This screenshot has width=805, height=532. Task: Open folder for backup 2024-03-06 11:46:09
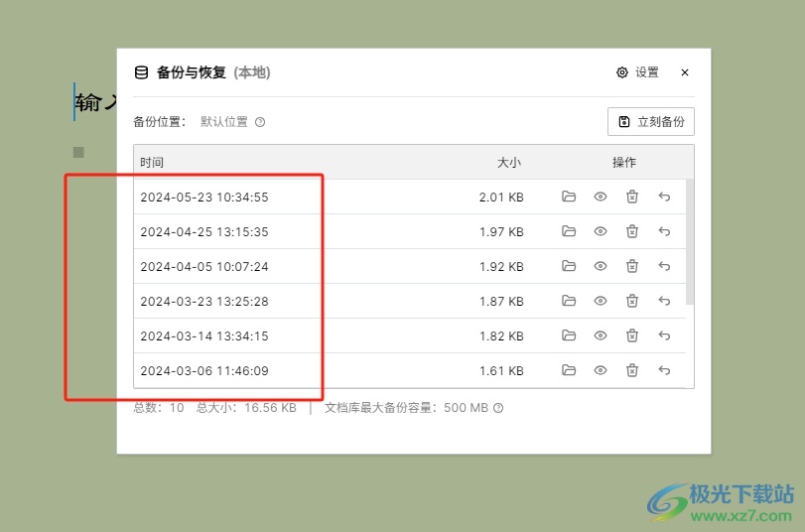569,370
